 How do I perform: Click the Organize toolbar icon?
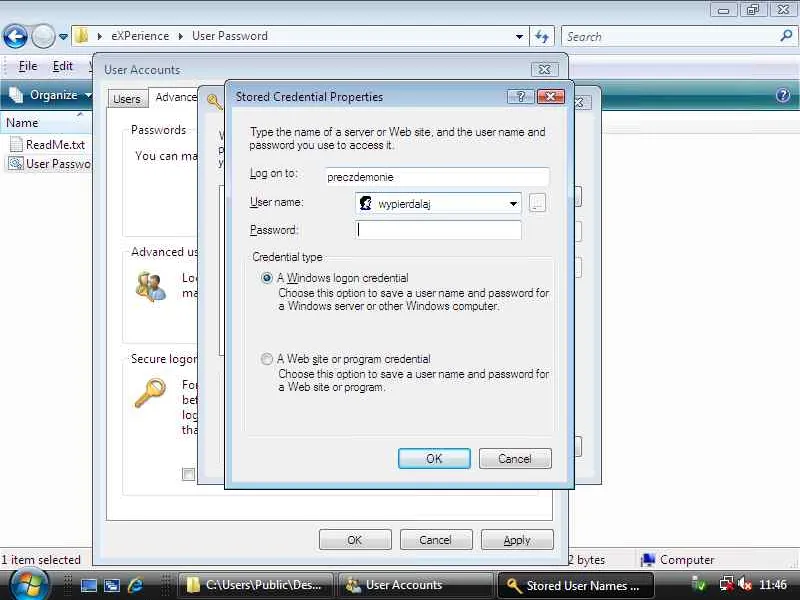point(16,95)
